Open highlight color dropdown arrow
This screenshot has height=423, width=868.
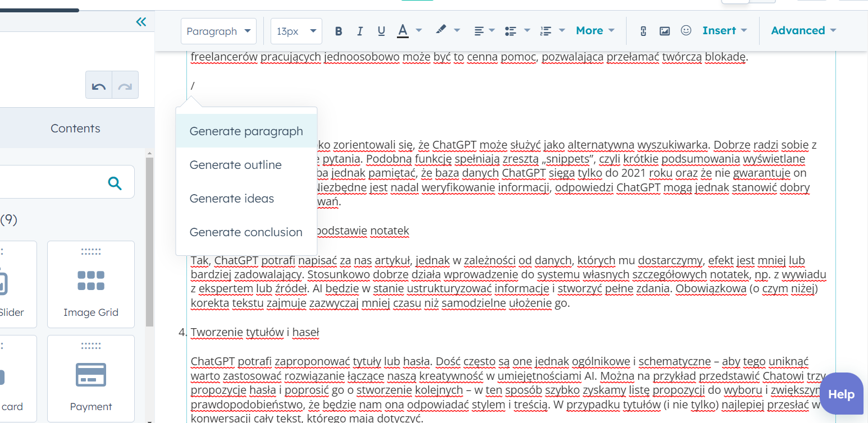point(457,31)
